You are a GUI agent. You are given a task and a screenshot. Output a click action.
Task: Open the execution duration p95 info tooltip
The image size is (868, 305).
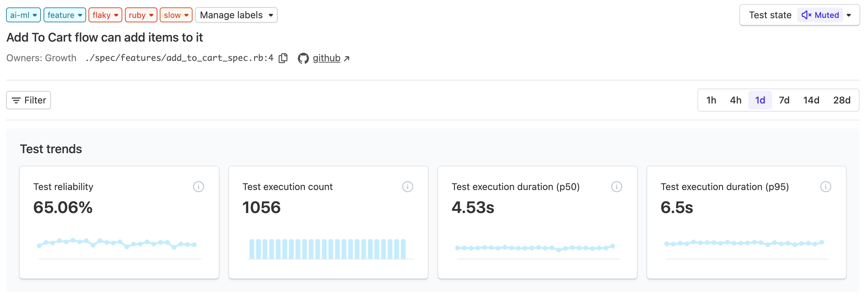point(825,186)
